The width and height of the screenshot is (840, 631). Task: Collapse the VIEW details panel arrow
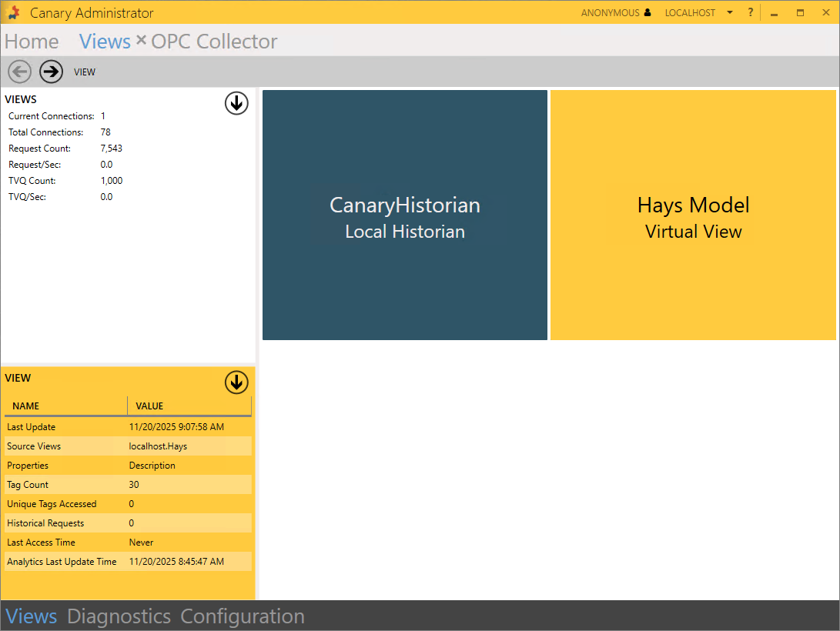(x=236, y=382)
